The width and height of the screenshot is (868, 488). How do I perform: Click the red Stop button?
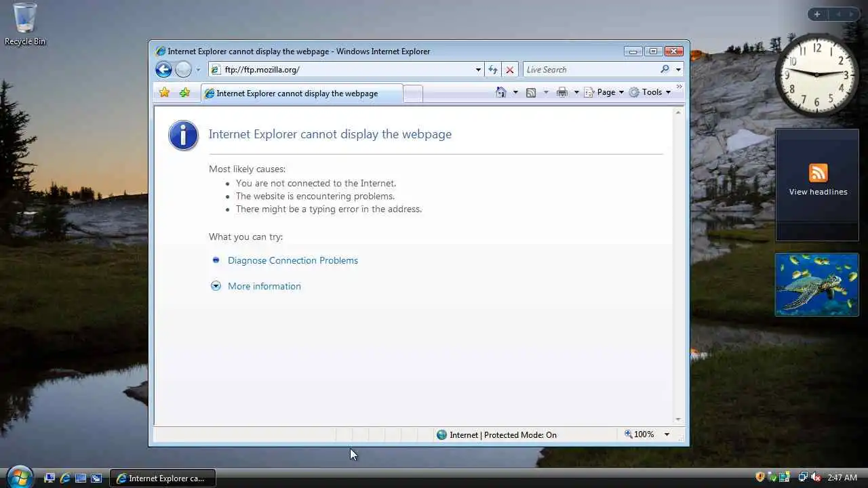pos(510,69)
